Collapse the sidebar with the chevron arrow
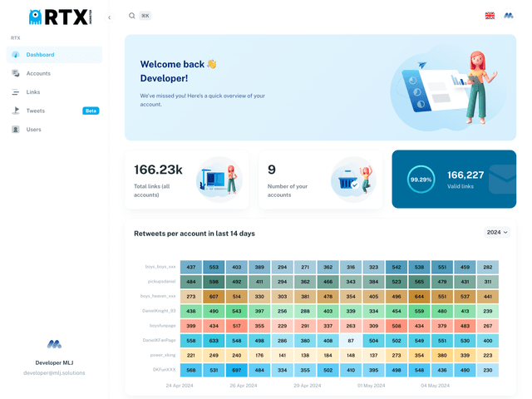 tap(110, 17)
